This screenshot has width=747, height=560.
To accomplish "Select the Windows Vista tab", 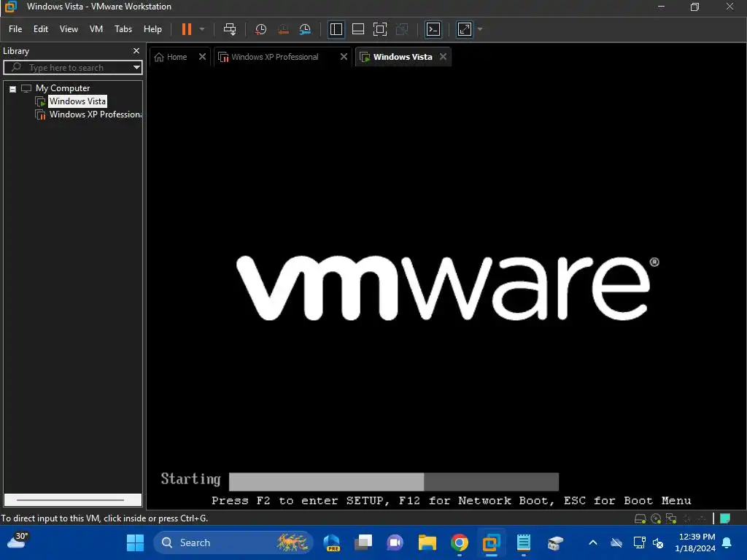I will (402, 57).
